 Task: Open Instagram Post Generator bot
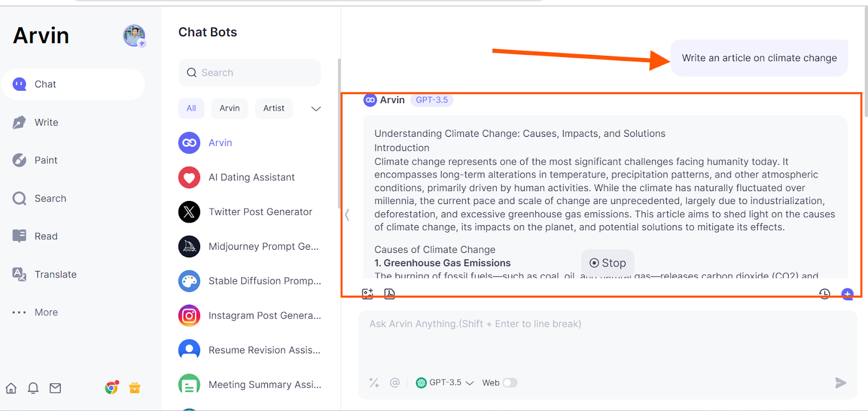250,315
